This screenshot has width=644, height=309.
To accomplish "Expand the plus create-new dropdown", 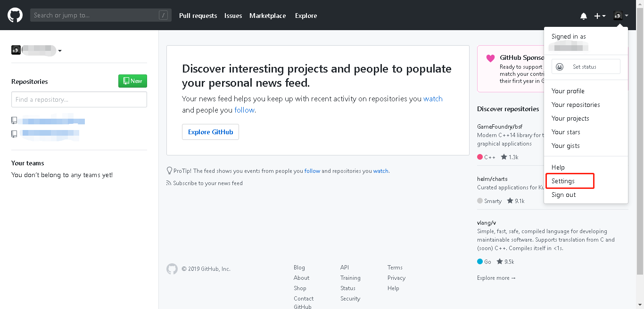I will (x=600, y=16).
